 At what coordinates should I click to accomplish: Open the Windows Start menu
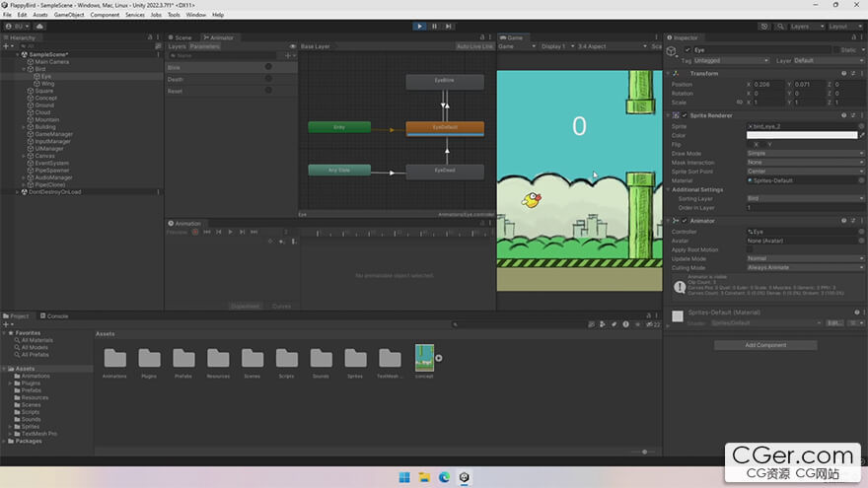[x=404, y=477]
